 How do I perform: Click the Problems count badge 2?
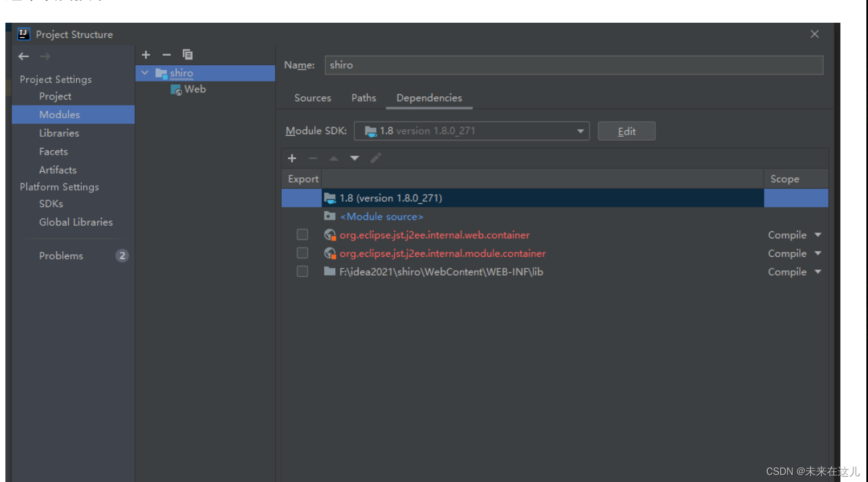122,256
